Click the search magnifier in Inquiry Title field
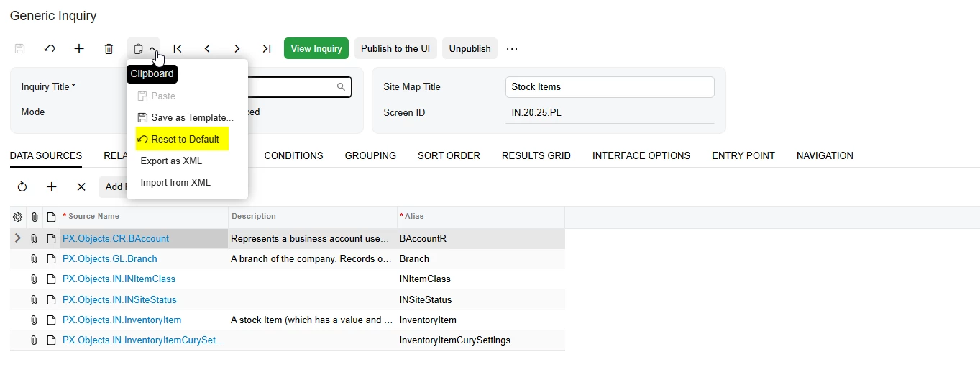Image resolution: width=980 pixels, height=388 pixels. click(341, 87)
